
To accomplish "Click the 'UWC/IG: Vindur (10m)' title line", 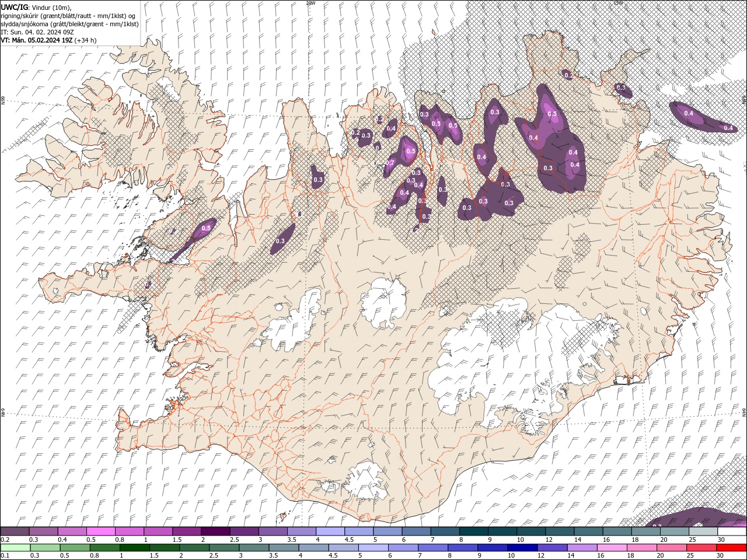I will click(x=36, y=7).
